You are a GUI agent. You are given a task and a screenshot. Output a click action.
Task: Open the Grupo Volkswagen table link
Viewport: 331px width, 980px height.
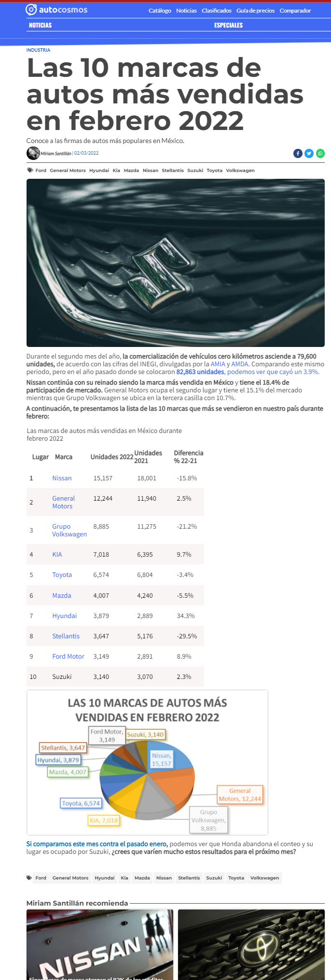tap(69, 530)
